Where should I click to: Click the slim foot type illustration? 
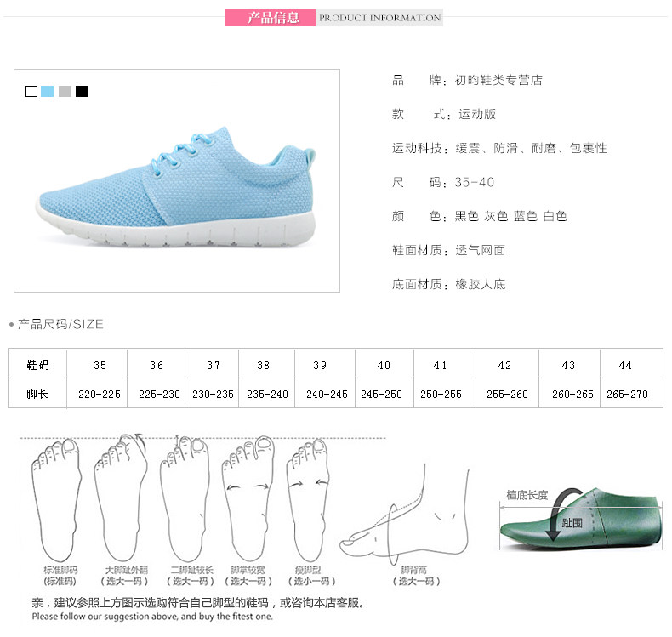click(308, 500)
